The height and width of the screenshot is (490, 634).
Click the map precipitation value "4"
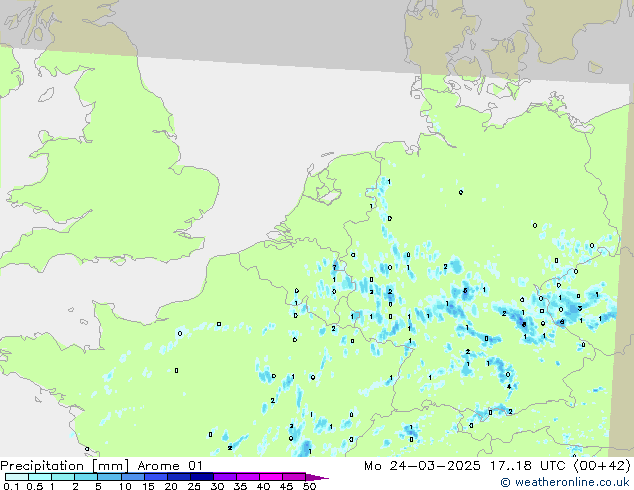pos(509,387)
